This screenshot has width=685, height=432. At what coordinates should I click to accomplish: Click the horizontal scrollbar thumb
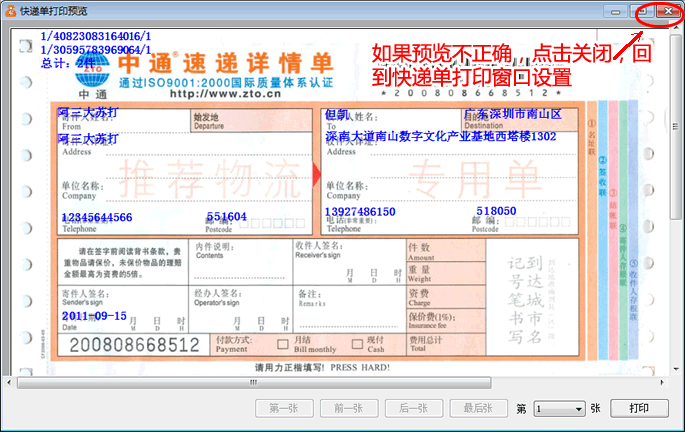point(254,383)
